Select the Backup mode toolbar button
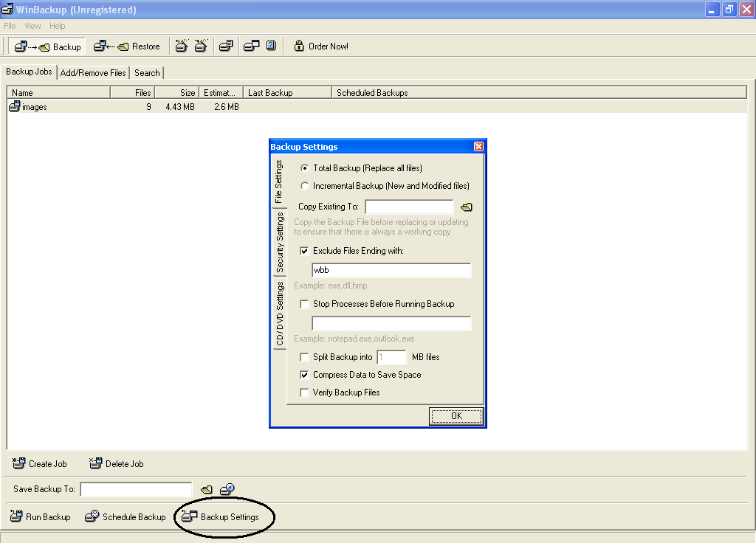This screenshot has height=543, width=756. click(x=47, y=46)
